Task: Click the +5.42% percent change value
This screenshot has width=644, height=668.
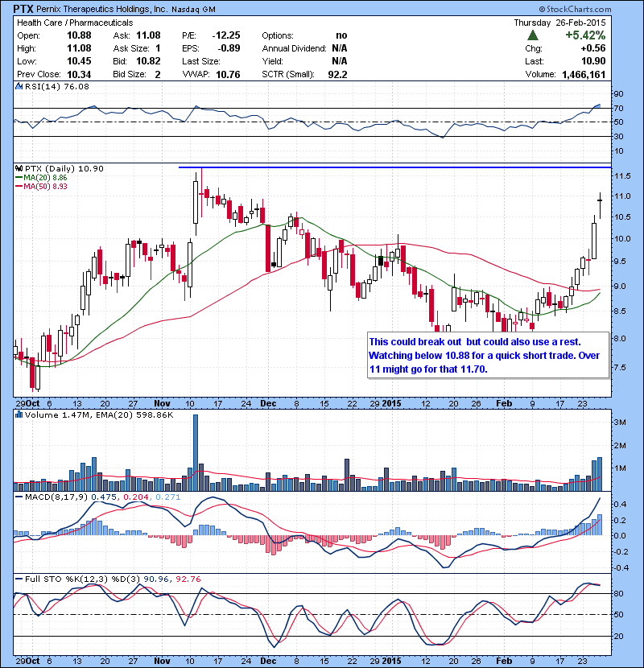Action: (x=585, y=35)
